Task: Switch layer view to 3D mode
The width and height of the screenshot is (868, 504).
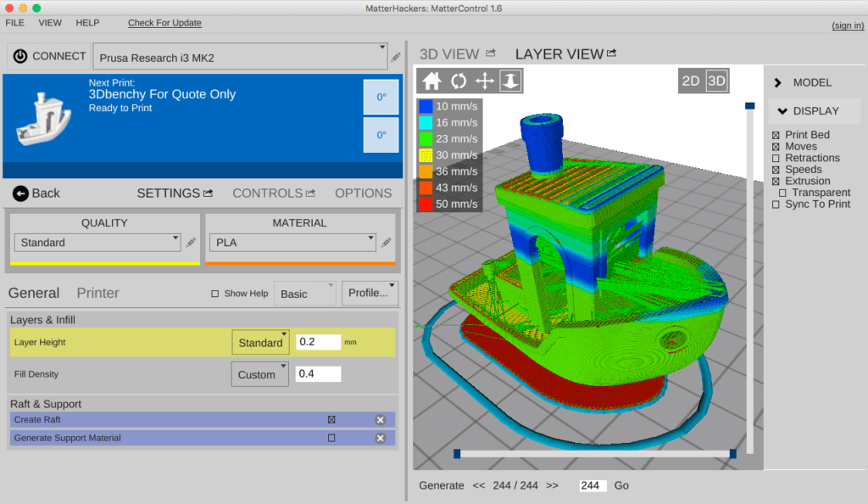Action: pyautogui.click(x=716, y=81)
